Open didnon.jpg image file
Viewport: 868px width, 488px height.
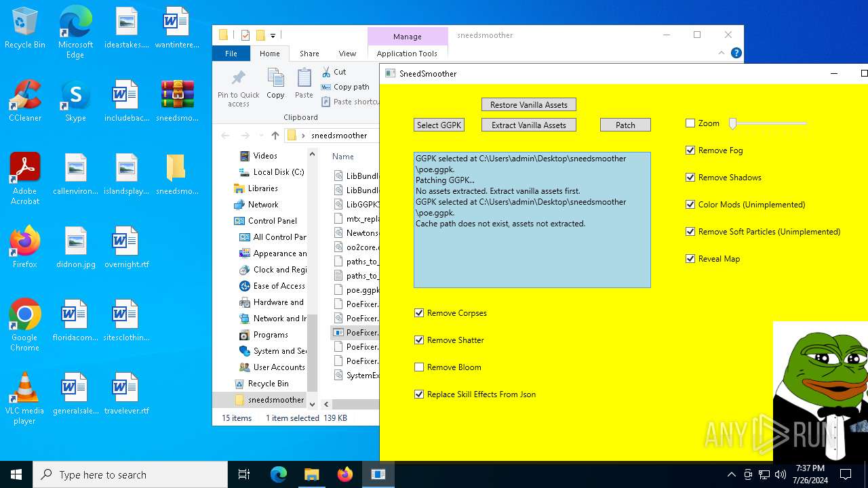point(75,247)
